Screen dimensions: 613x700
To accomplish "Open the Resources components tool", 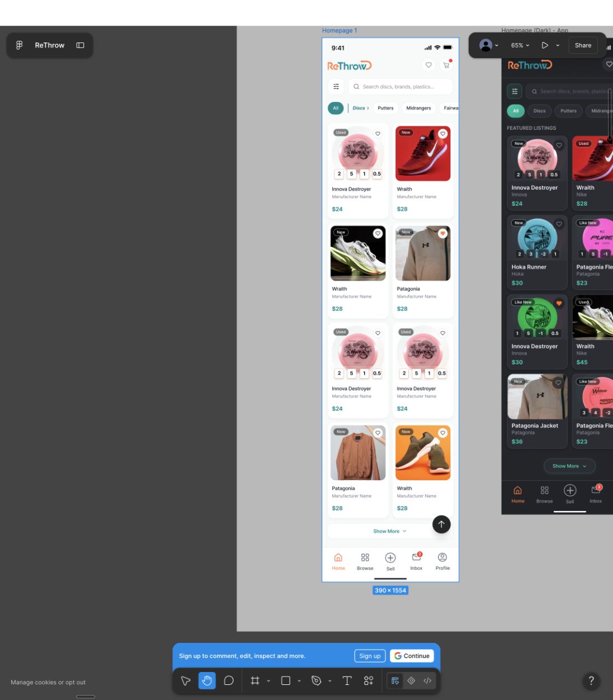I will coord(369,680).
